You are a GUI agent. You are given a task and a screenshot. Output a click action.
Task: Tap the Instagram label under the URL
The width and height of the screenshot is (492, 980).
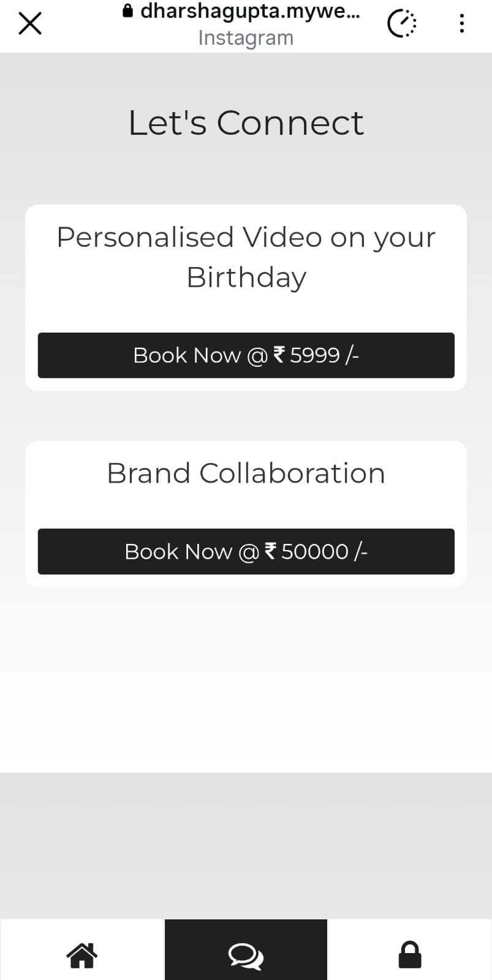pyautogui.click(x=246, y=38)
